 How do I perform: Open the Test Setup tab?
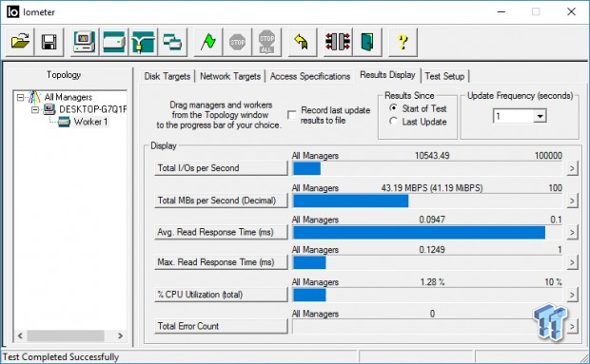click(x=444, y=76)
